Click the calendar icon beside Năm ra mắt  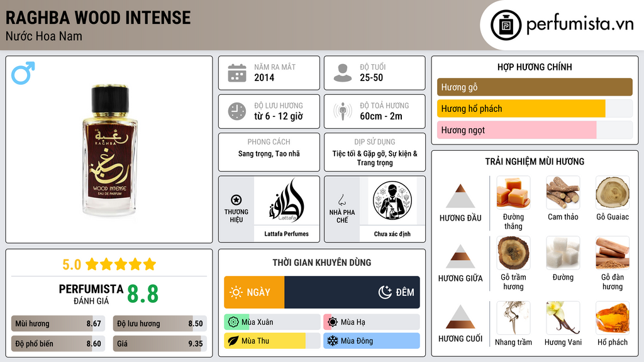(237, 73)
